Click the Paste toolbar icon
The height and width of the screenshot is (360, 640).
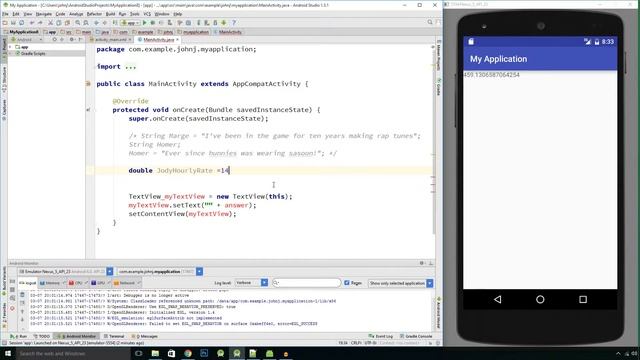pos(67,23)
